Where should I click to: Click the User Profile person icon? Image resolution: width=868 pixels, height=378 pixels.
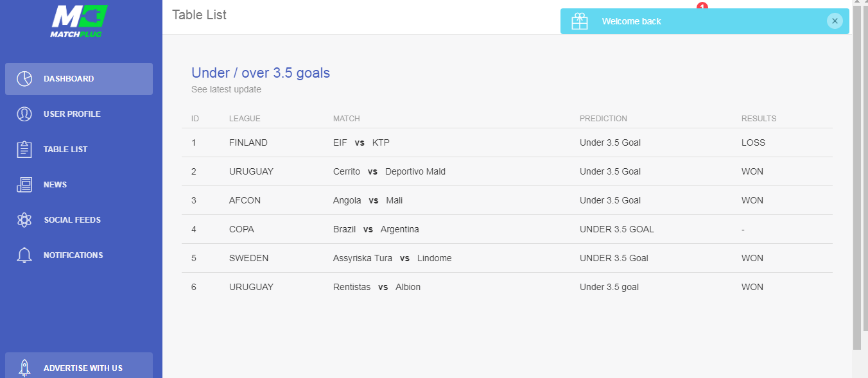tap(24, 114)
